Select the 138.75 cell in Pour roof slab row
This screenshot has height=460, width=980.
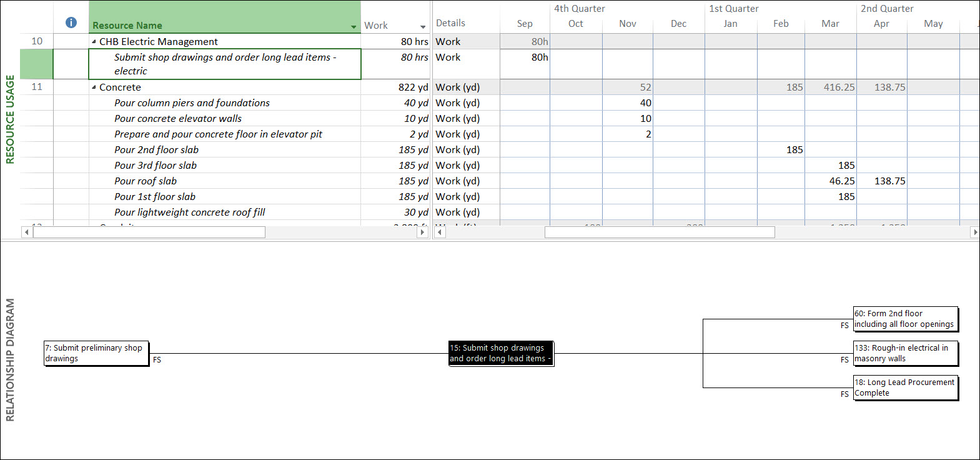pyautogui.click(x=881, y=181)
